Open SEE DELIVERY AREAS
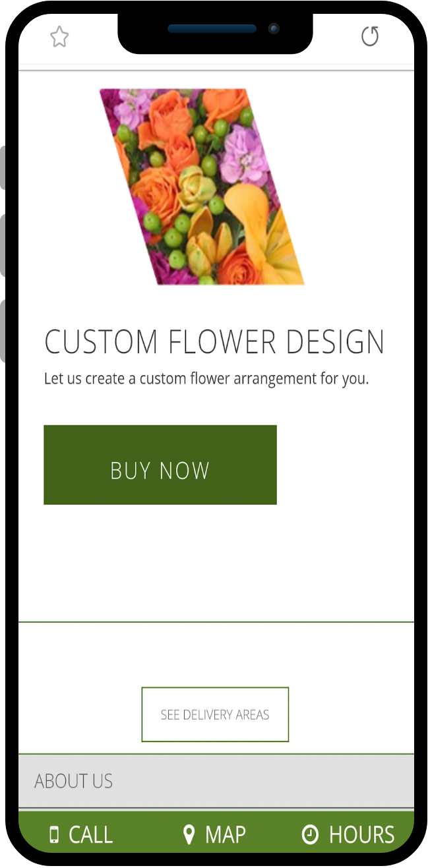Viewport: 428px width, 868px height. [215, 714]
